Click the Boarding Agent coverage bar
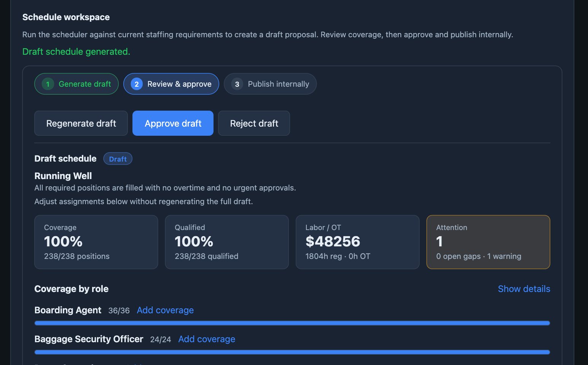The image size is (588, 365). tap(292, 323)
